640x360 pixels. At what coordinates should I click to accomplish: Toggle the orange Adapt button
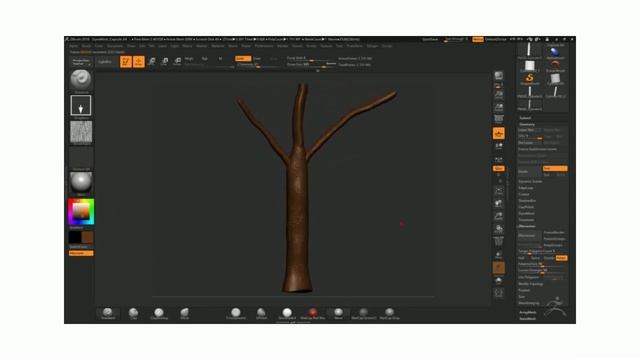click(561, 258)
